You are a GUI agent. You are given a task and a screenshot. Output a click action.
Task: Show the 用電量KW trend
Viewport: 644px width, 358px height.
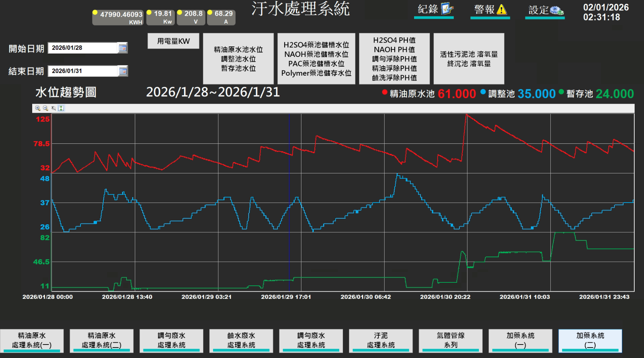click(x=173, y=41)
